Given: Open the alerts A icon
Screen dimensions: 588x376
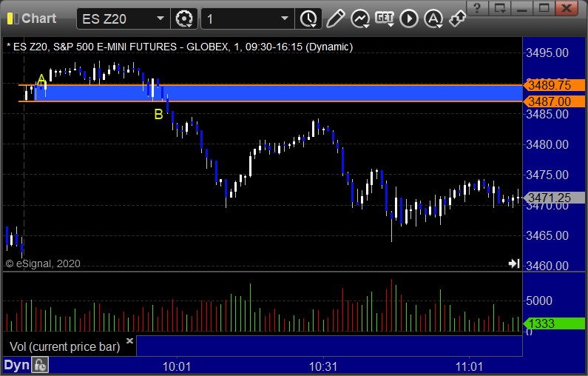Looking at the screenshot, I should 433,19.
